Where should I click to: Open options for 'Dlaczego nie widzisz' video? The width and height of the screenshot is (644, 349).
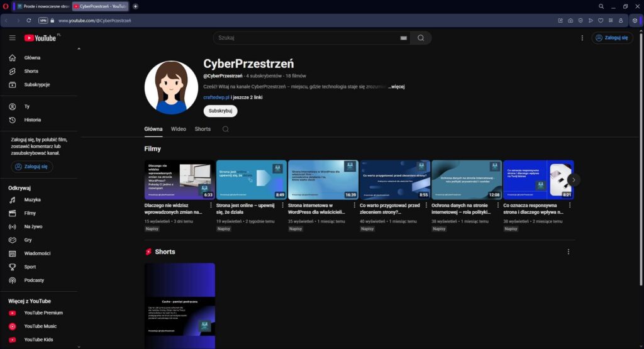(211, 205)
